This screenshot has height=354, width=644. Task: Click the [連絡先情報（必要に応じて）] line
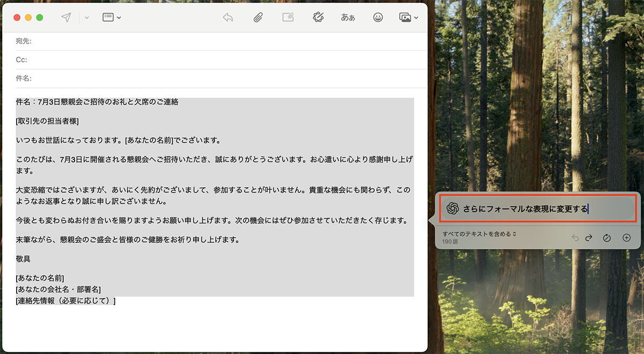[x=66, y=301]
